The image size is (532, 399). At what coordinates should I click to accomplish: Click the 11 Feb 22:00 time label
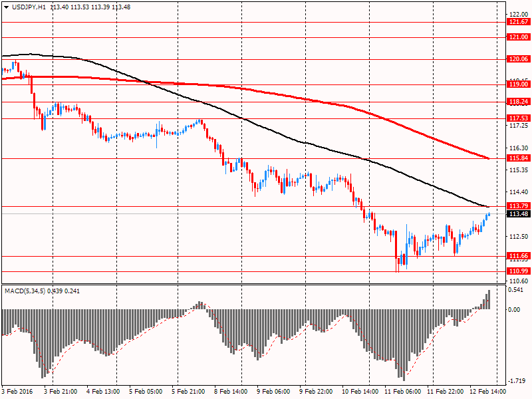tap(445, 392)
